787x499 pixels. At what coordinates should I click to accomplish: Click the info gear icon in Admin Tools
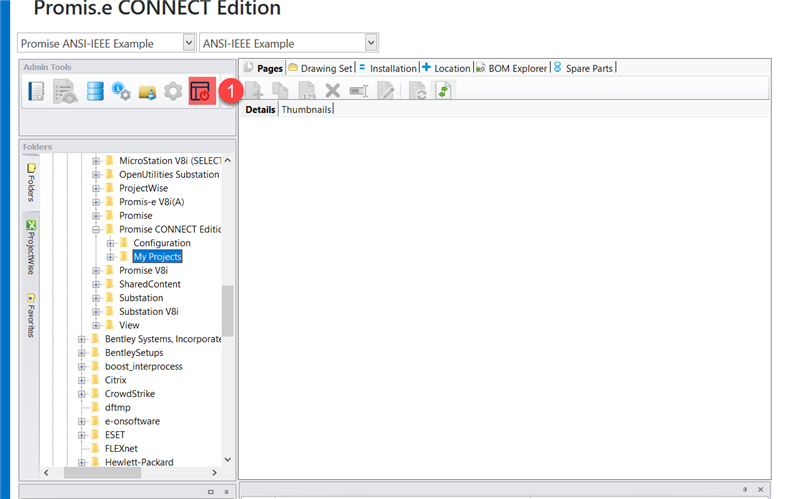click(x=121, y=92)
